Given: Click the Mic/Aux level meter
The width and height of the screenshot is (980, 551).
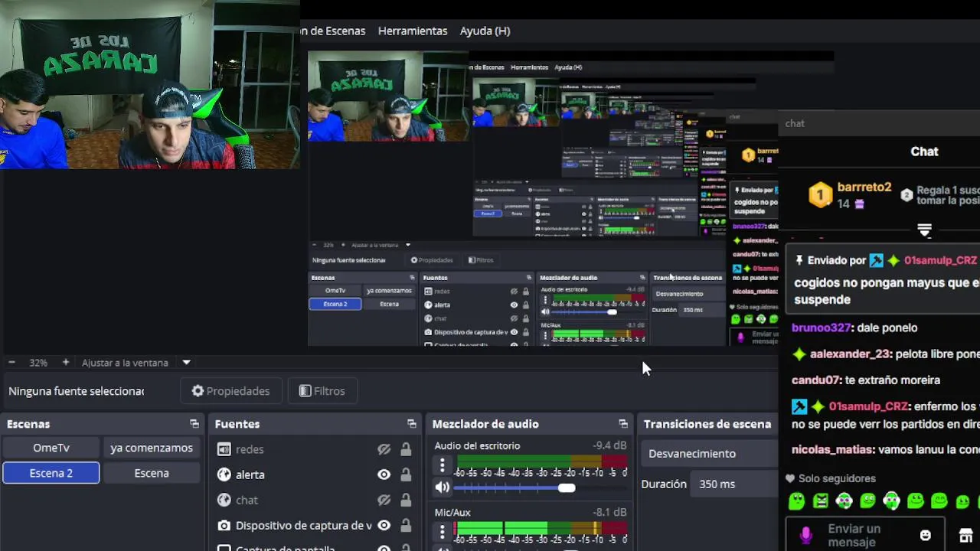Looking at the screenshot, I should (541, 528).
